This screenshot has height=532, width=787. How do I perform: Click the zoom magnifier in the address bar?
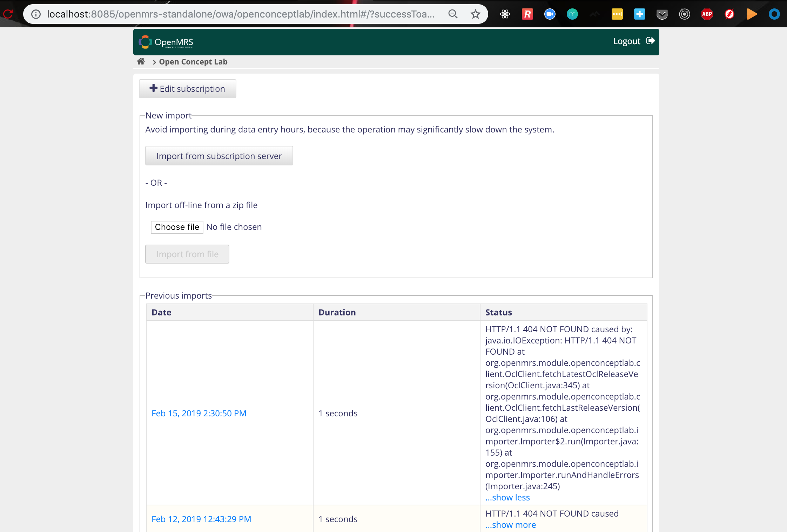point(453,14)
